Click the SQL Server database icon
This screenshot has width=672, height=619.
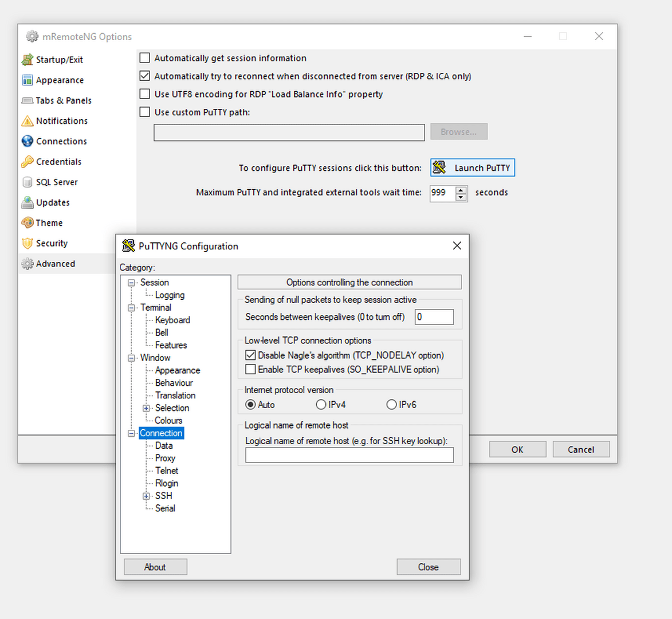tap(27, 182)
